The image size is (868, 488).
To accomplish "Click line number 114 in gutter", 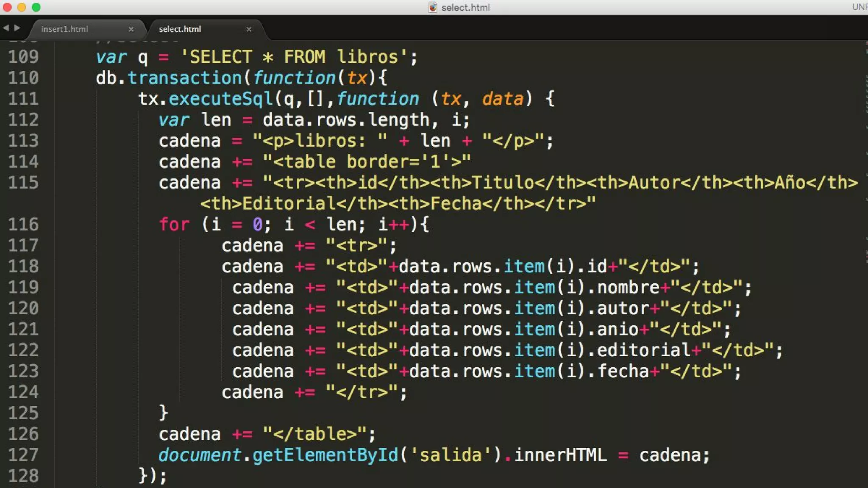I will [x=23, y=161].
